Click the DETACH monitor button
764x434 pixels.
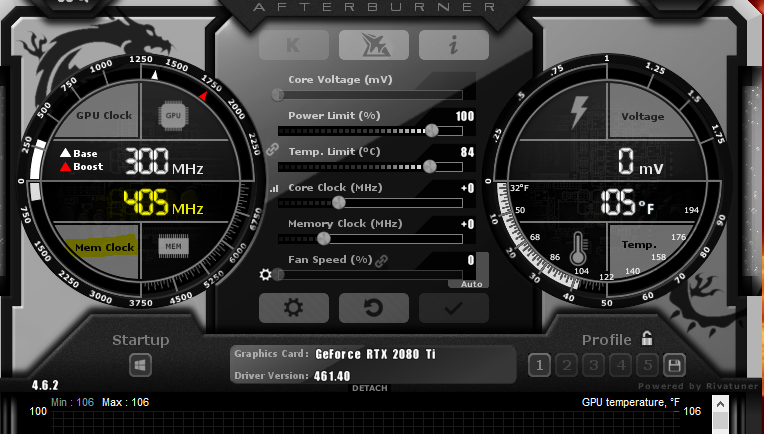tap(370, 388)
